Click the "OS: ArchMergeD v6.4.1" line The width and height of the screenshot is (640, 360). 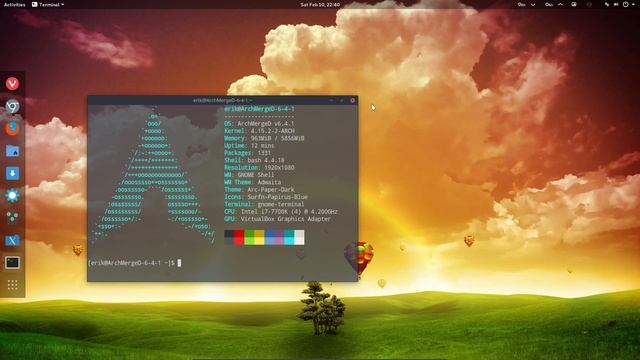[259, 124]
